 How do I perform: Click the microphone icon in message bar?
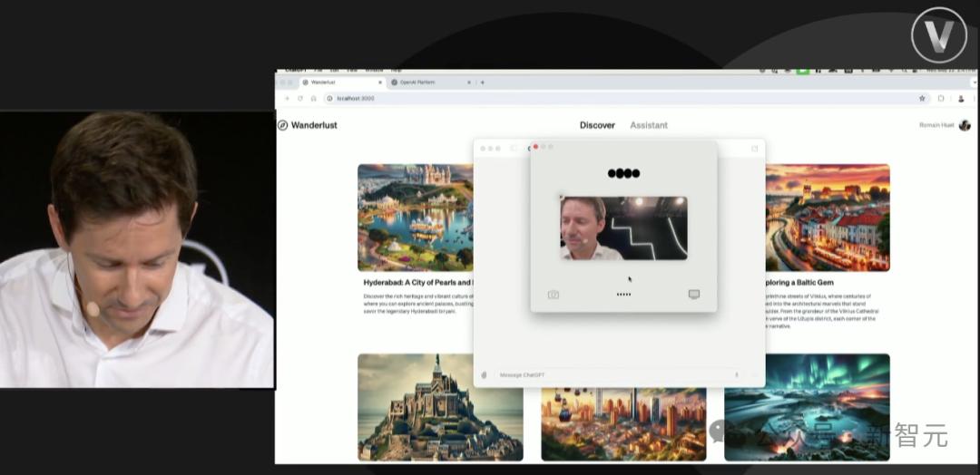tap(736, 374)
